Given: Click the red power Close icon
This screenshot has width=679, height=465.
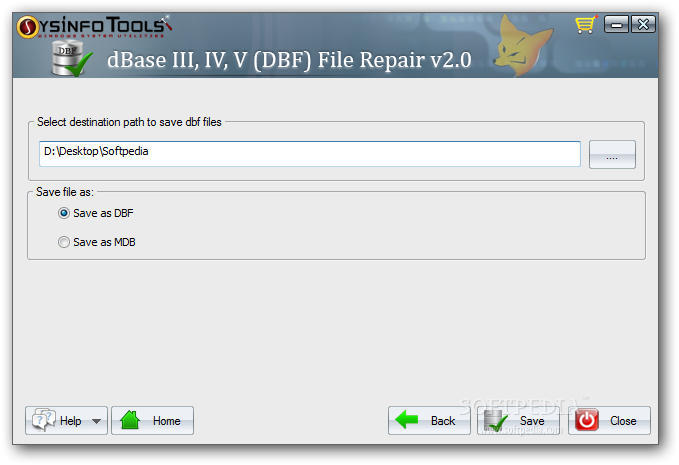Looking at the screenshot, I should click(x=587, y=420).
